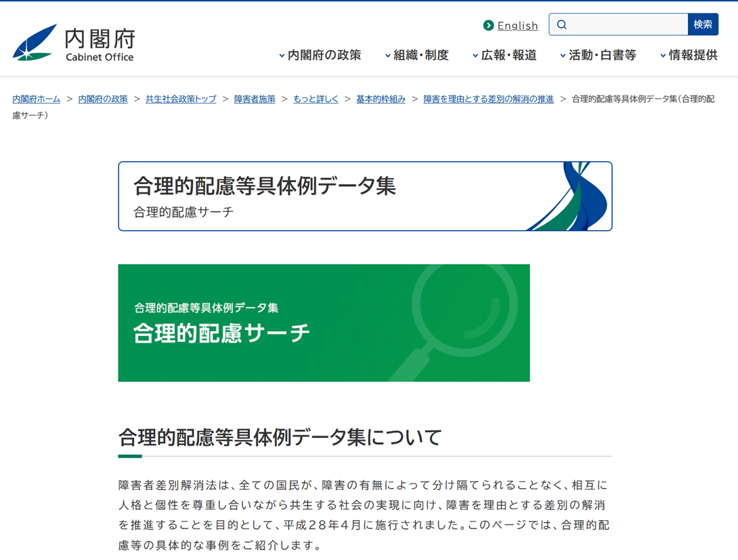Open the 活動・白書等 menu
Screen dimensions: 738x560
point(599,56)
